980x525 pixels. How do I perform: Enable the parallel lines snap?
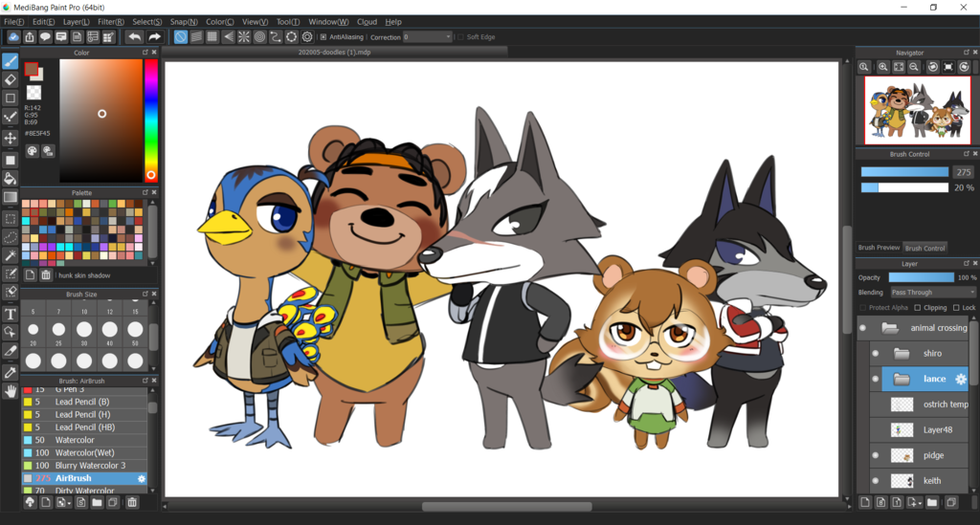click(x=196, y=37)
